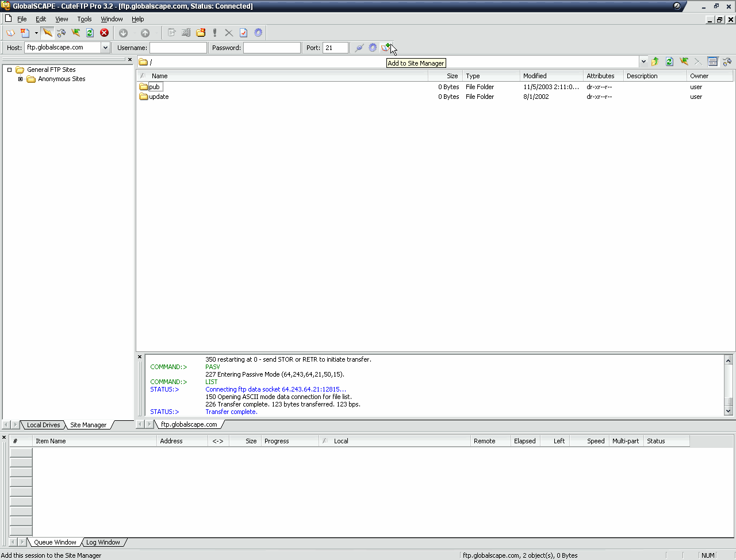Select the update folder
Image resolution: width=736 pixels, height=560 pixels.
tap(154, 97)
